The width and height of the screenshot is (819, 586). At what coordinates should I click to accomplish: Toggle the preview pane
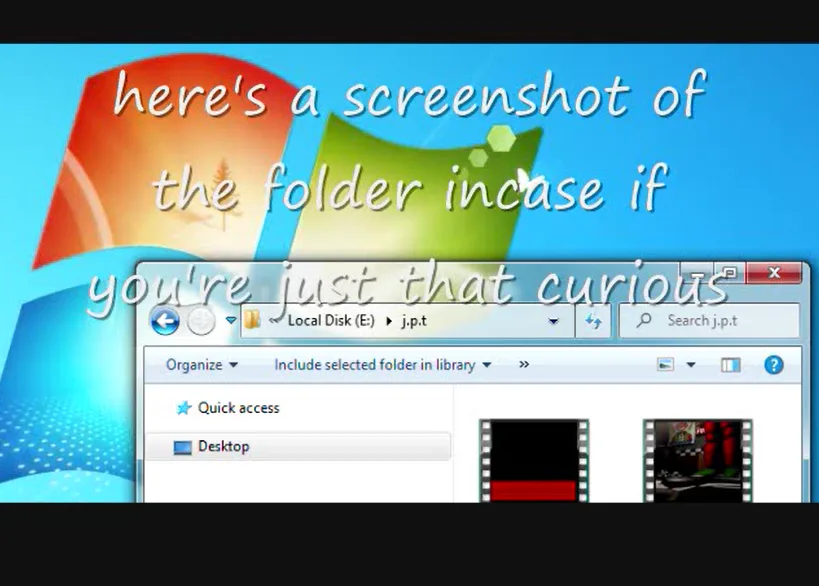730,365
